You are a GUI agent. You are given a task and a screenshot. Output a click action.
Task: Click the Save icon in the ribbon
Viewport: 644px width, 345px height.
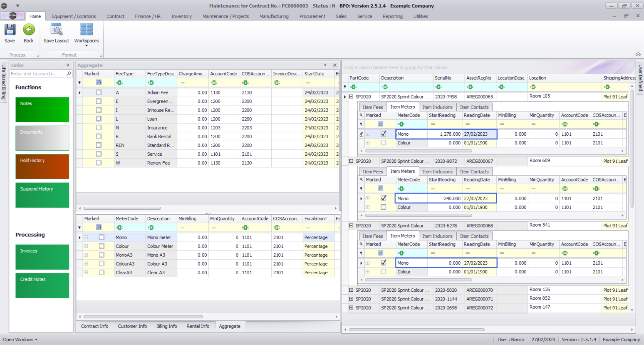click(x=10, y=30)
